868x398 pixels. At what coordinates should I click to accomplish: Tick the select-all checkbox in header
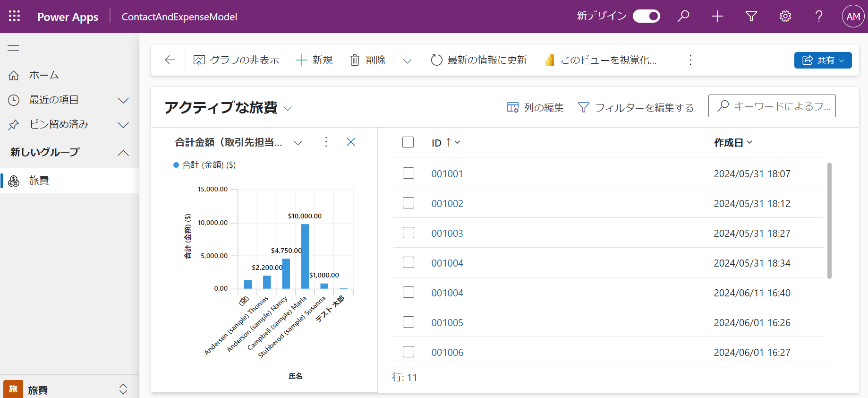tap(408, 142)
